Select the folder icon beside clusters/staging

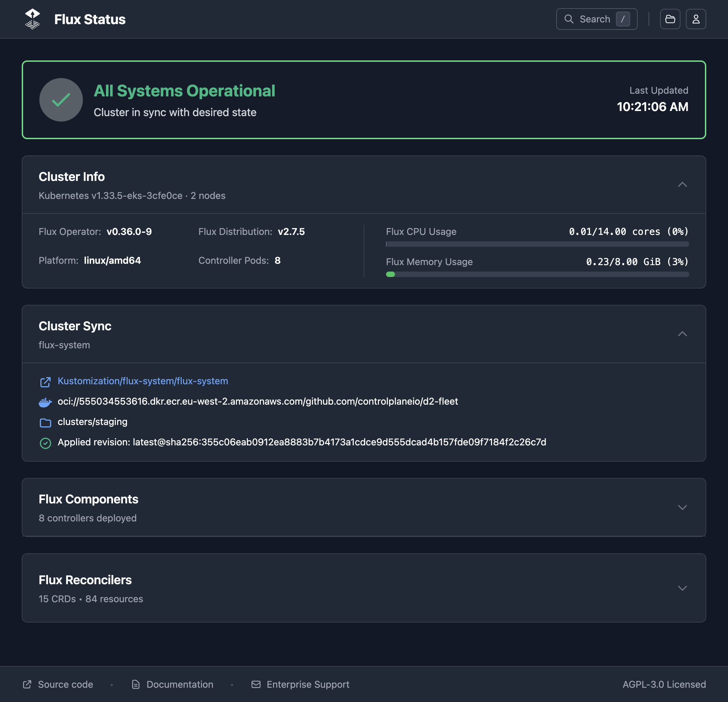click(45, 422)
